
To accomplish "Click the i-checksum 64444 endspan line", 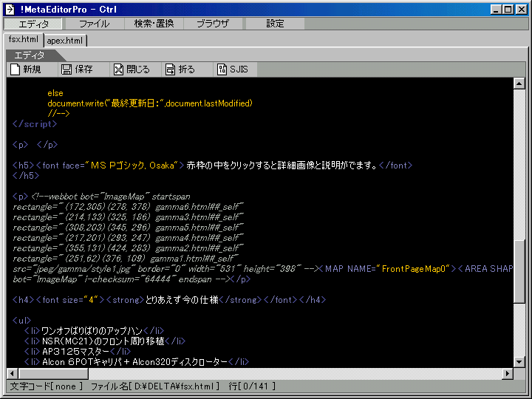I will coord(132,279).
